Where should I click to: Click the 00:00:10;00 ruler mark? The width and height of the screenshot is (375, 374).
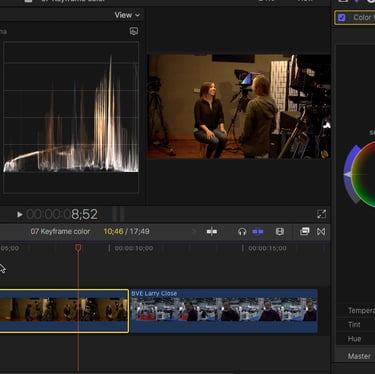[134, 248]
